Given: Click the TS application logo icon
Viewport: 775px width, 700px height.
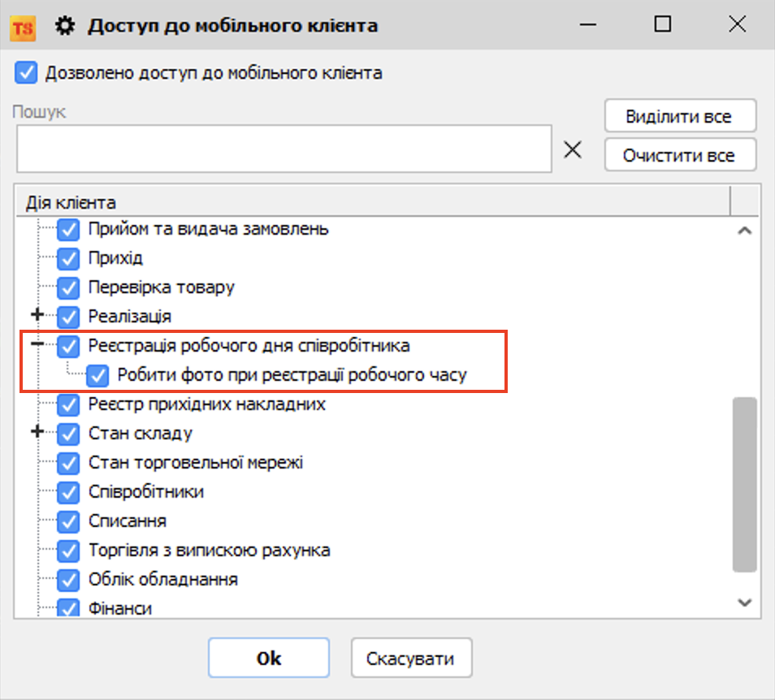Looking at the screenshot, I should [x=22, y=26].
